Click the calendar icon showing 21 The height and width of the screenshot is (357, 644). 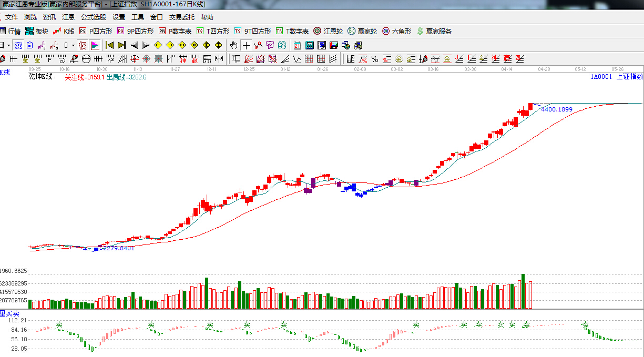(298, 45)
